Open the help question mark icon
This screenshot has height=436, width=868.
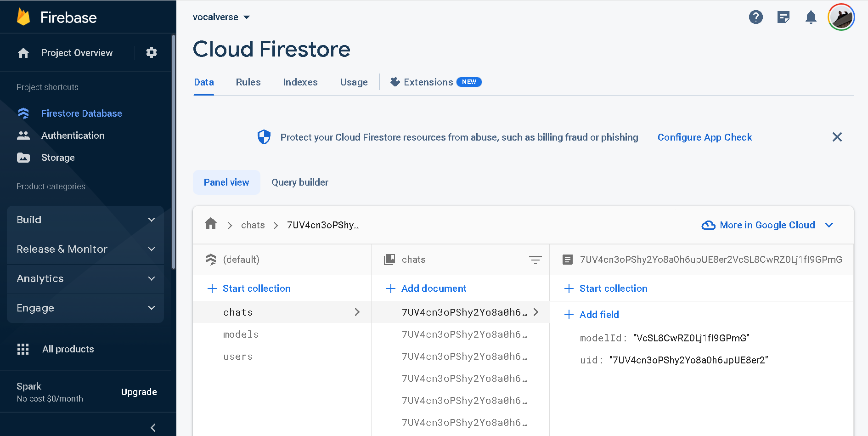click(756, 17)
